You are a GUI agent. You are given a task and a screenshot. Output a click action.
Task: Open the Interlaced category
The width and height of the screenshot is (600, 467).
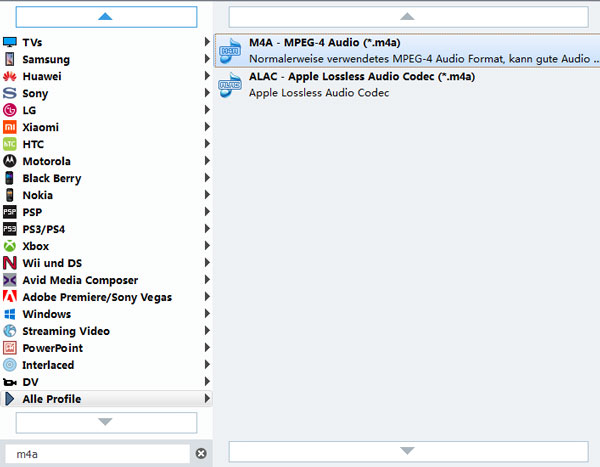tap(106, 365)
